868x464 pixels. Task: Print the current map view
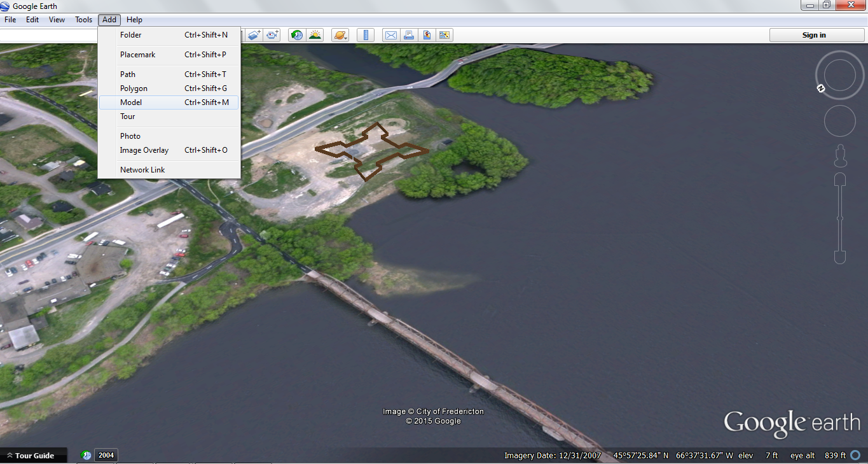coord(409,35)
